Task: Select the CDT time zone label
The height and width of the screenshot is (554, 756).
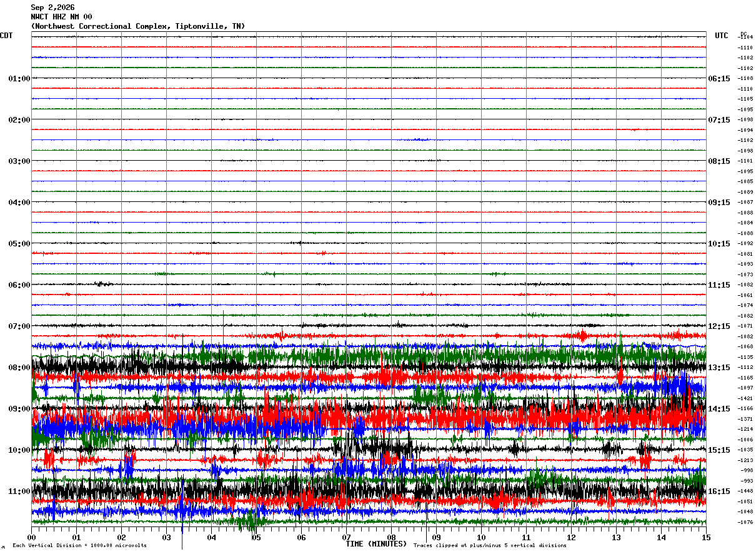Action: 6,36
